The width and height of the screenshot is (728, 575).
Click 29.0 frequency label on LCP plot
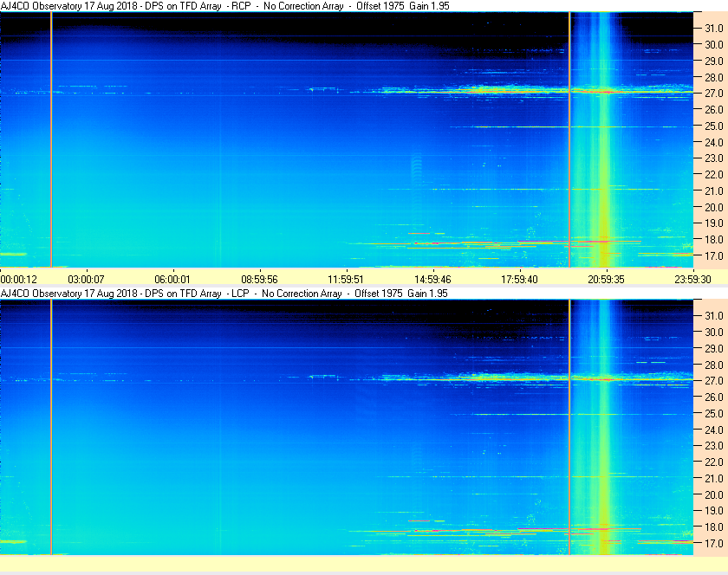[714, 348]
